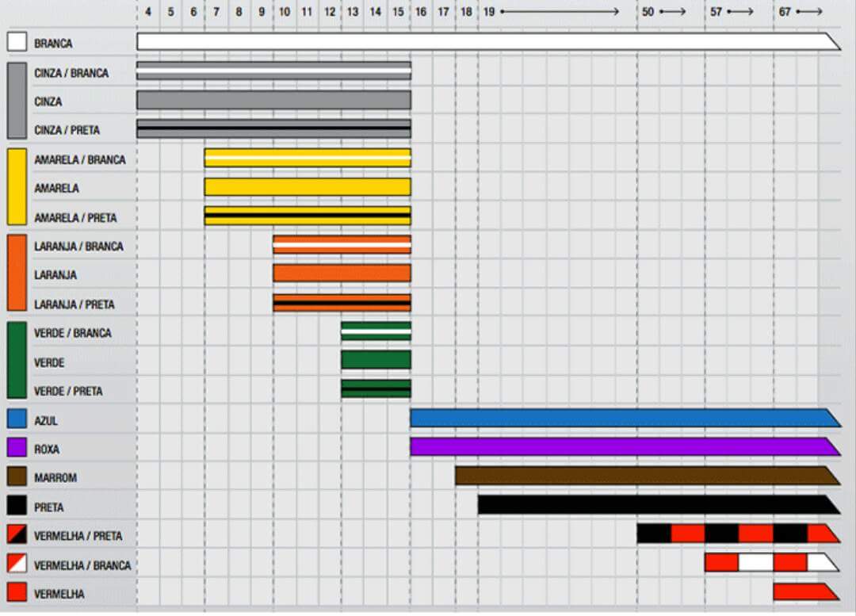856x616 pixels.
Task: Select the age 50 column header
Action: [648, 12]
